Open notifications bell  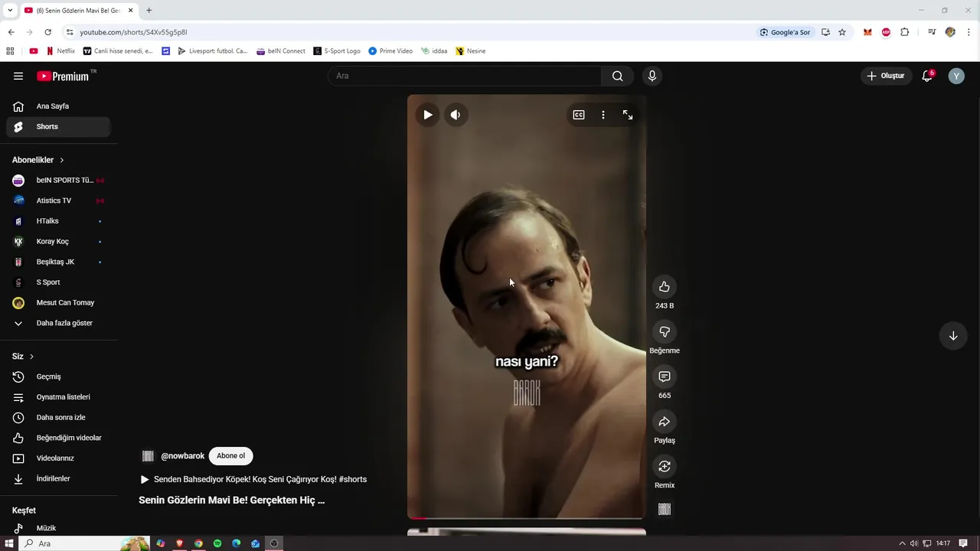pyautogui.click(x=927, y=76)
